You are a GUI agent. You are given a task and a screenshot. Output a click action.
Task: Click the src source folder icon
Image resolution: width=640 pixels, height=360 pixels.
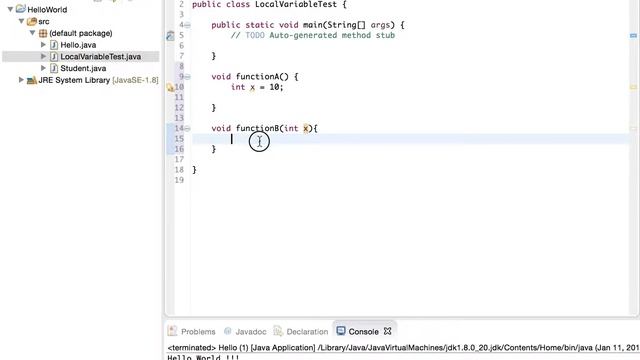point(32,21)
